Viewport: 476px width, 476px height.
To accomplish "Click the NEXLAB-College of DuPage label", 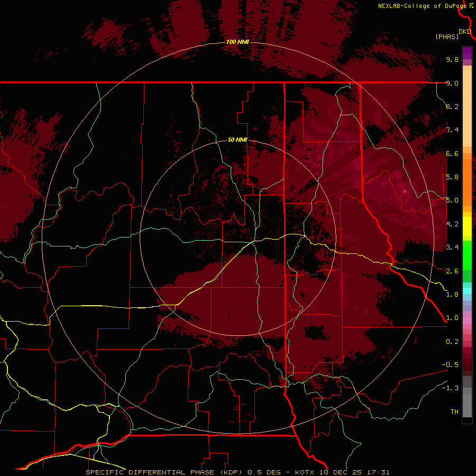I will coord(422,6).
